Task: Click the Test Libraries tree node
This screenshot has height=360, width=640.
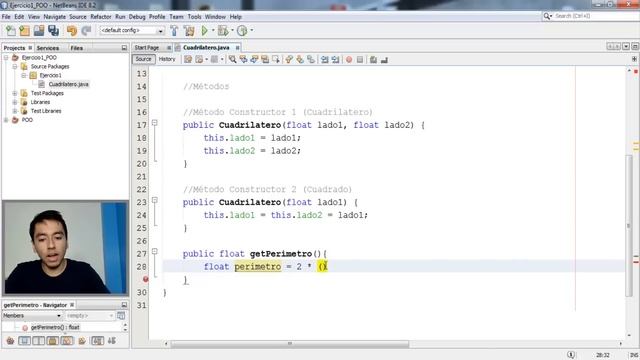Action: tap(46, 111)
